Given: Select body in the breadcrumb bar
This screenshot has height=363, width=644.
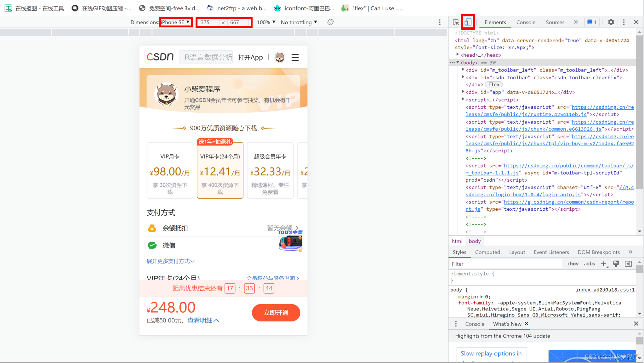Looking at the screenshot, I should tap(475, 241).
